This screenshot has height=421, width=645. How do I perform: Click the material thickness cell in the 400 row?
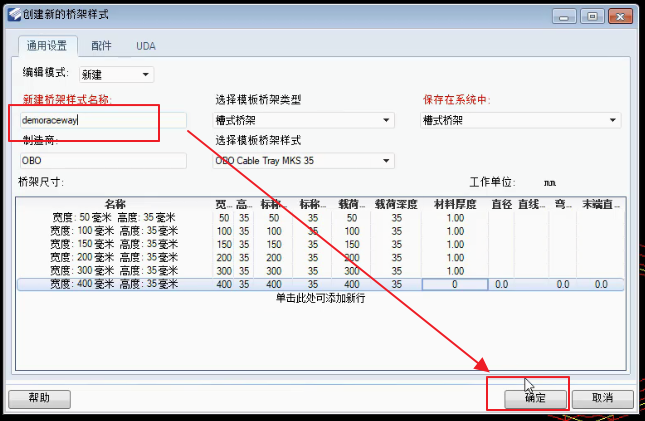[x=455, y=284]
